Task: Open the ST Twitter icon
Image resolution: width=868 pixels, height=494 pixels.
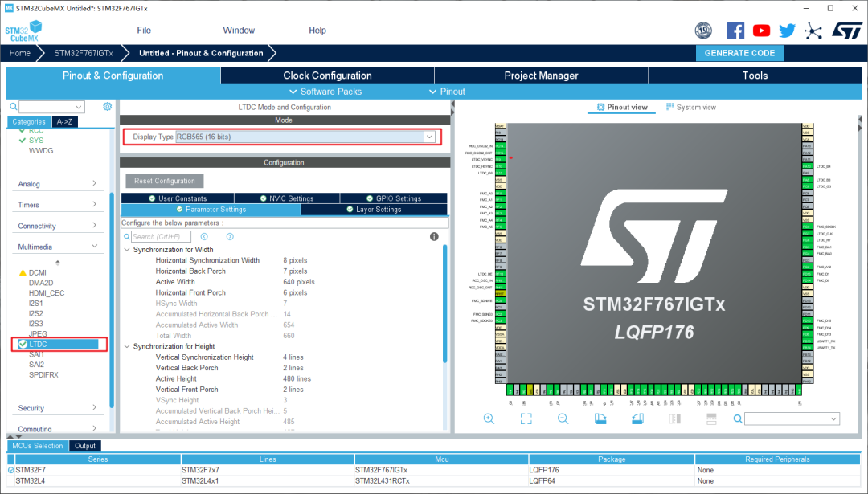Action: tap(787, 31)
